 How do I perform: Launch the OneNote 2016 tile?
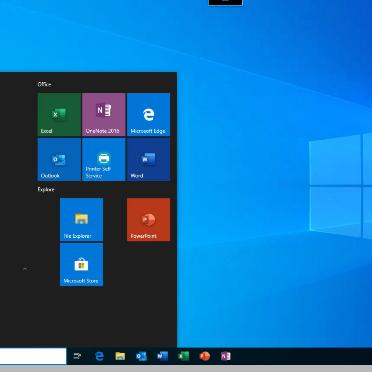point(104,114)
